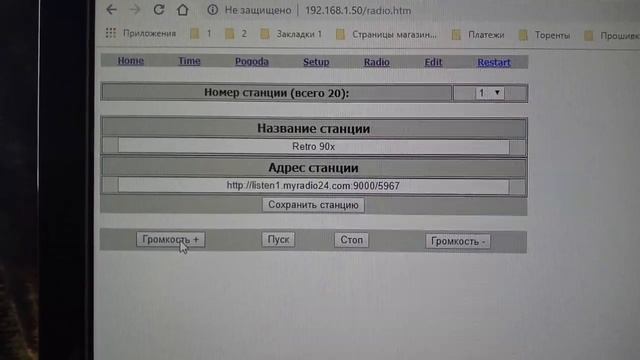
Task: Click the 'Адрес станции' heading
Action: 313,167
